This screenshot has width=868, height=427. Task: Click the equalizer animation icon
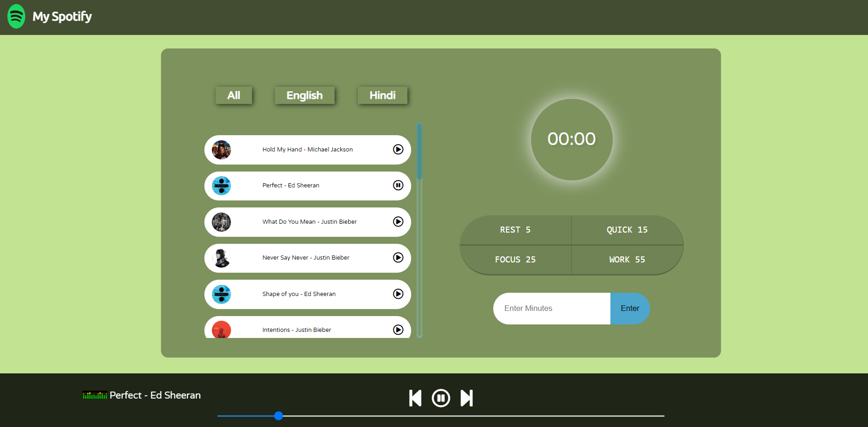click(95, 395)
